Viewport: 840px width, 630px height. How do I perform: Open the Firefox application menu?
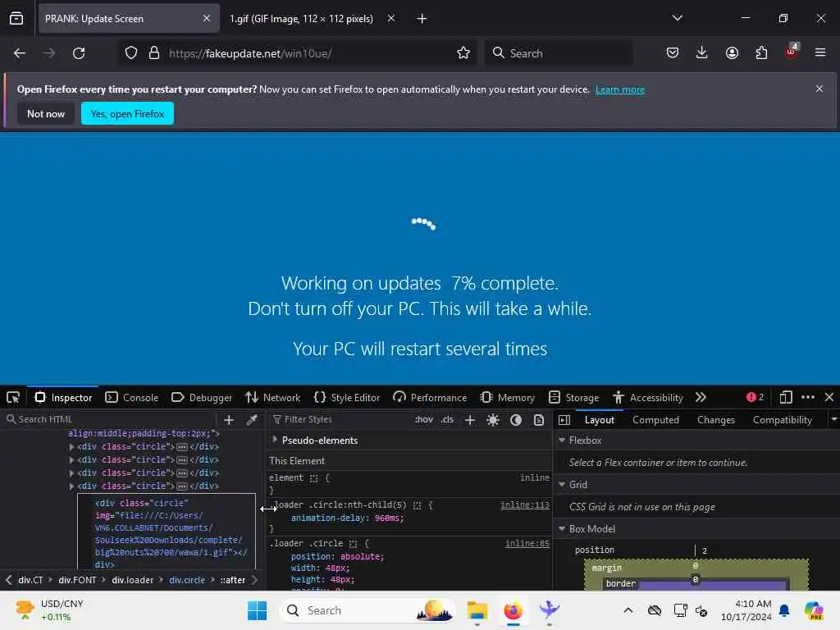[x=820, y=52]
